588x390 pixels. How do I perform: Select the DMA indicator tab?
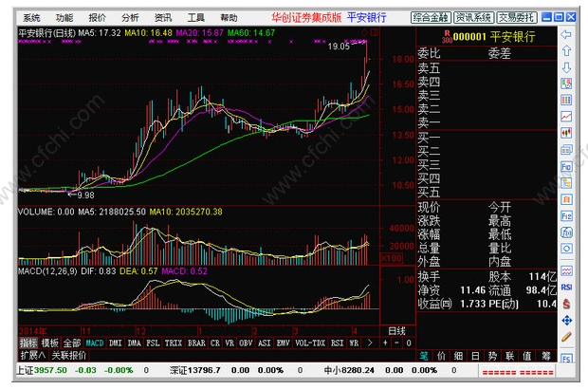pyautogui.click(x=135, y=343)
